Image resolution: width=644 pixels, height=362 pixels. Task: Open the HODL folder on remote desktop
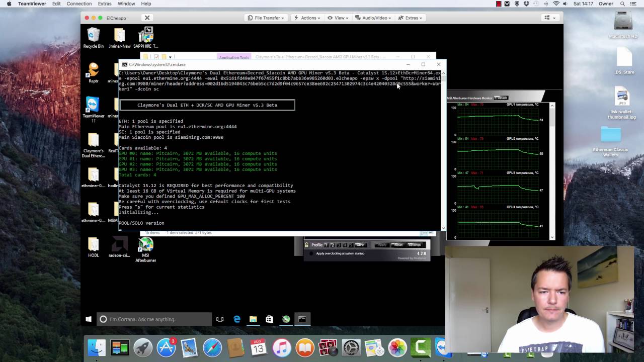(x=94, y=248)
